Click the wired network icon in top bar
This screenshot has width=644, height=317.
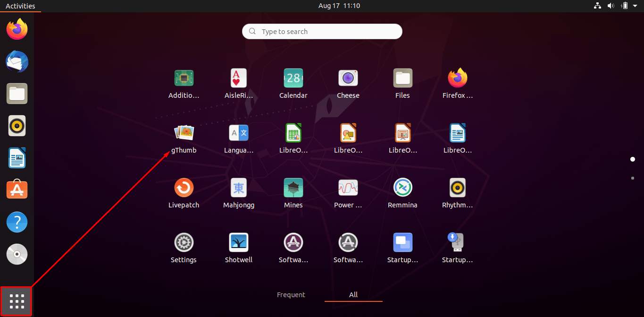(597, 6)
